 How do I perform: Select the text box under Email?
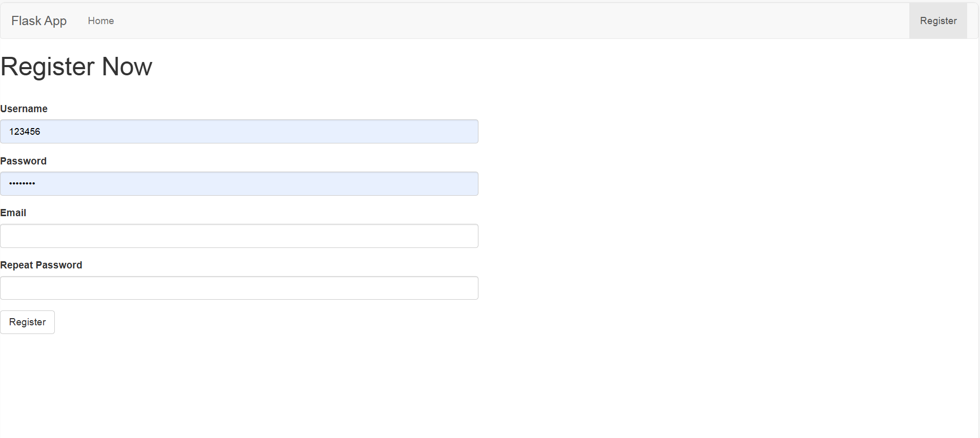coord(239,236)
